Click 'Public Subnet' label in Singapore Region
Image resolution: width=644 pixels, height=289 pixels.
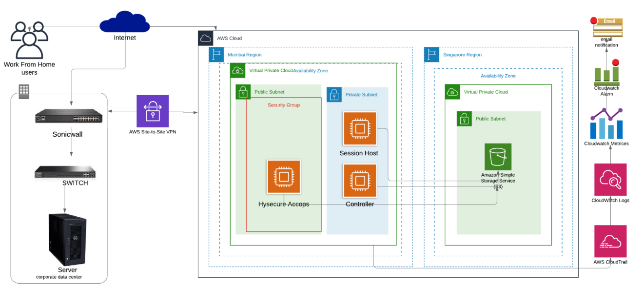point(491,119)
